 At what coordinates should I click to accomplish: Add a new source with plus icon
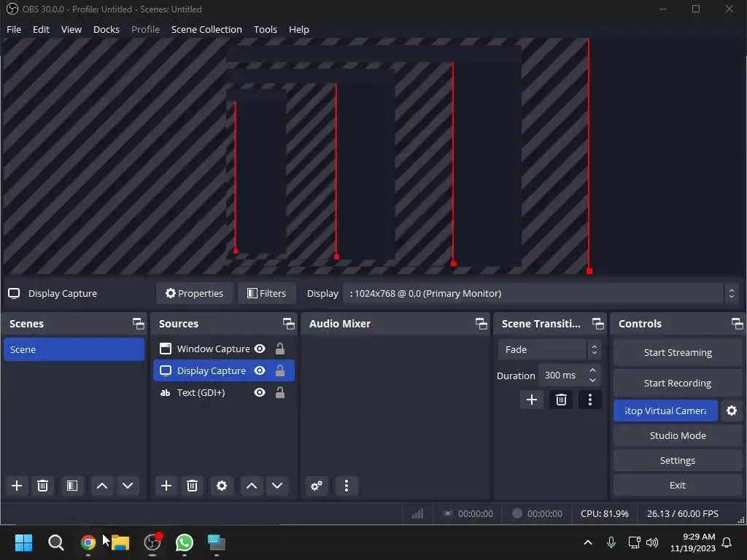(166, 486)
